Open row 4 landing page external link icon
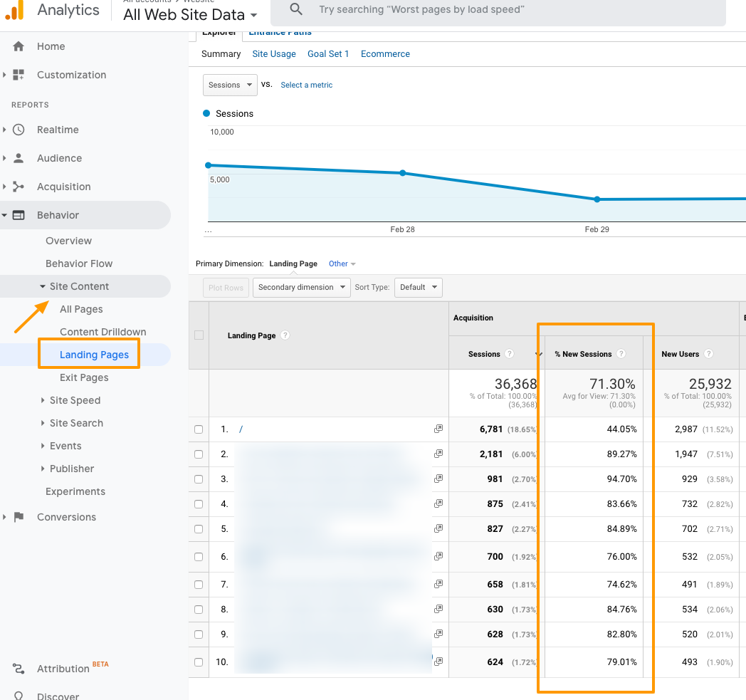This screenshot has height=700, width=746. (x=438, y=503)
